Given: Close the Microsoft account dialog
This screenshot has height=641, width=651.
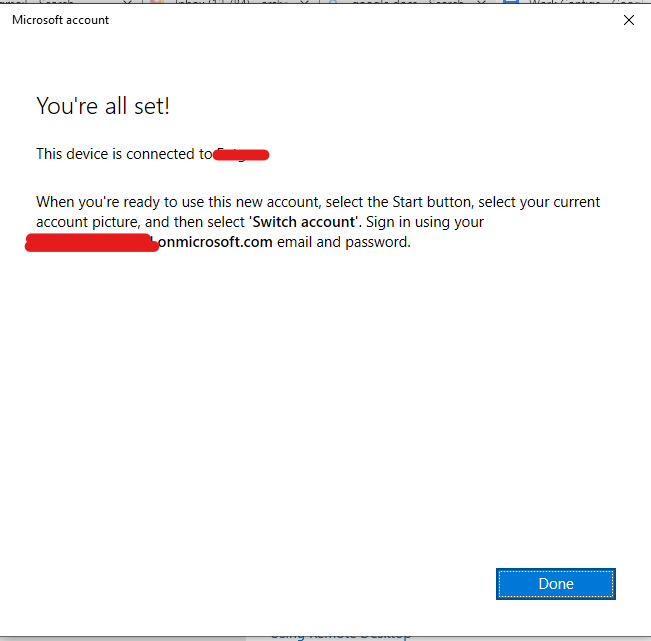Looking at the screenshot, I should click(x=629, y=20).
